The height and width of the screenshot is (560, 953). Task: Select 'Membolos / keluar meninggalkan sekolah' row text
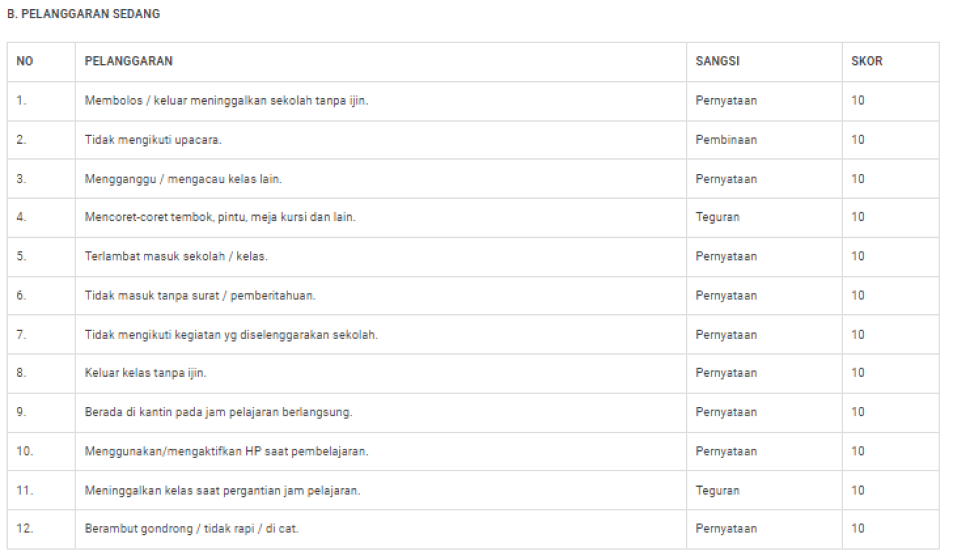tap(226, 101)
